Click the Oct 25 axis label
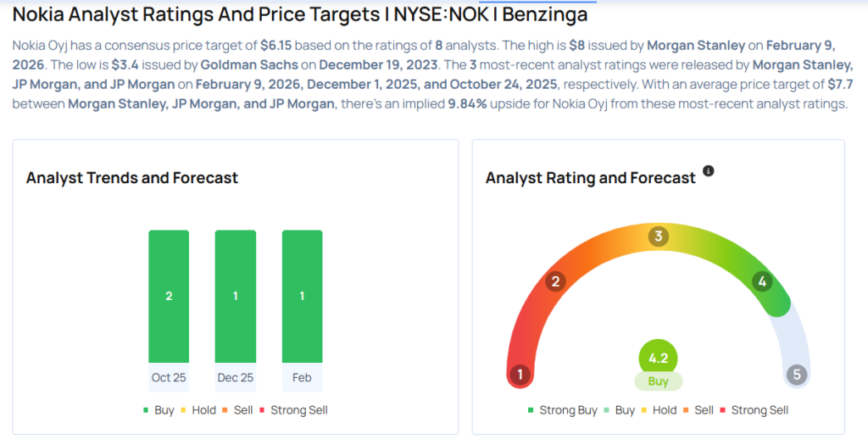 click(x=169, y=377)
